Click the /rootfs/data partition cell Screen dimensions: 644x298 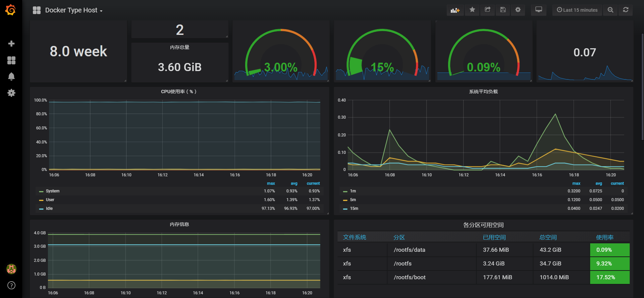[x=432, y=250]
